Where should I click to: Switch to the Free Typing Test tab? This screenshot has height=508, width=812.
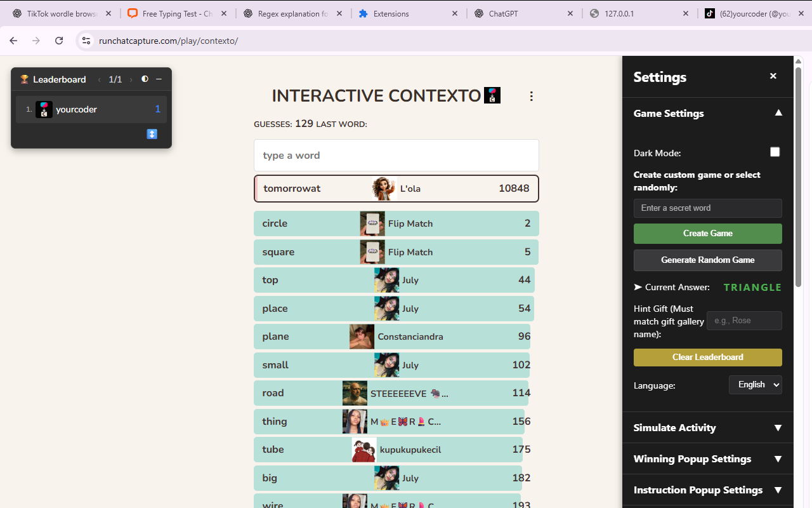(177, 13)
